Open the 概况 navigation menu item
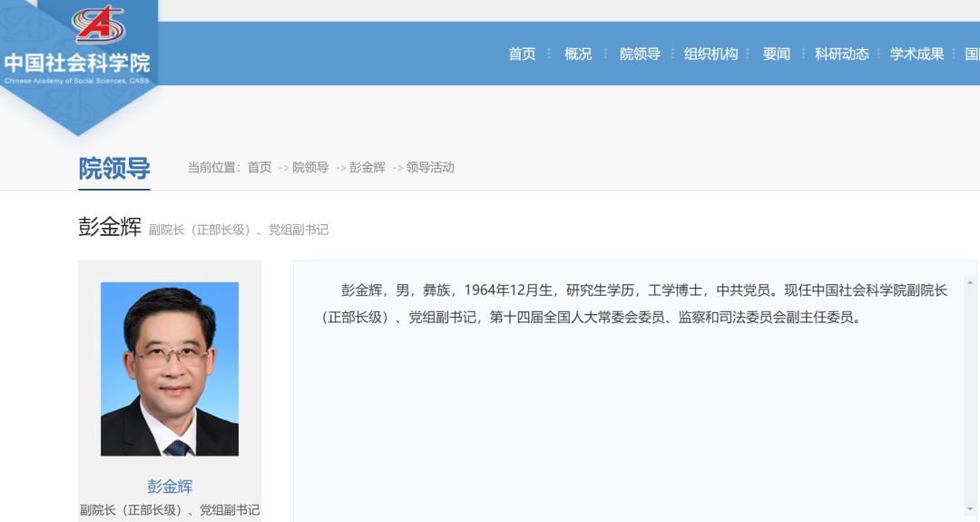The width and height of the screenshot is (980, 522). 577,54
